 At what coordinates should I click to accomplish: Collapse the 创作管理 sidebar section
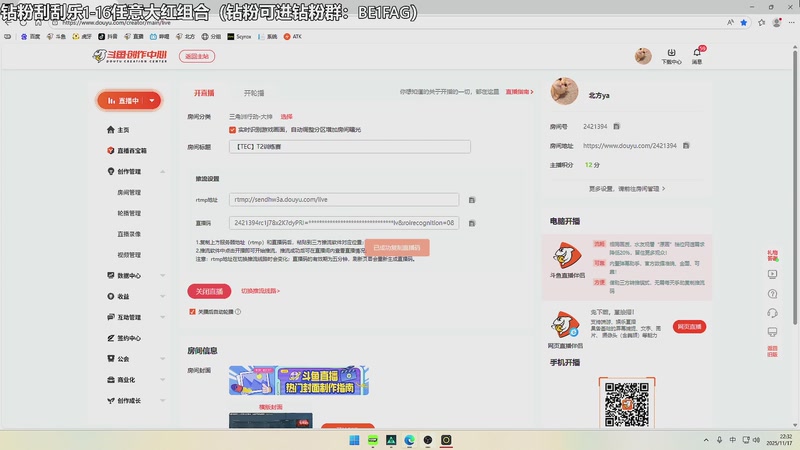point(162,171)
